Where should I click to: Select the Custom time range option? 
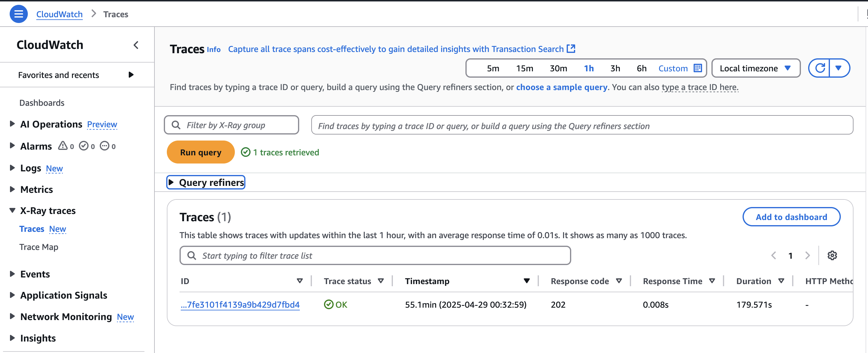(673, 68)
